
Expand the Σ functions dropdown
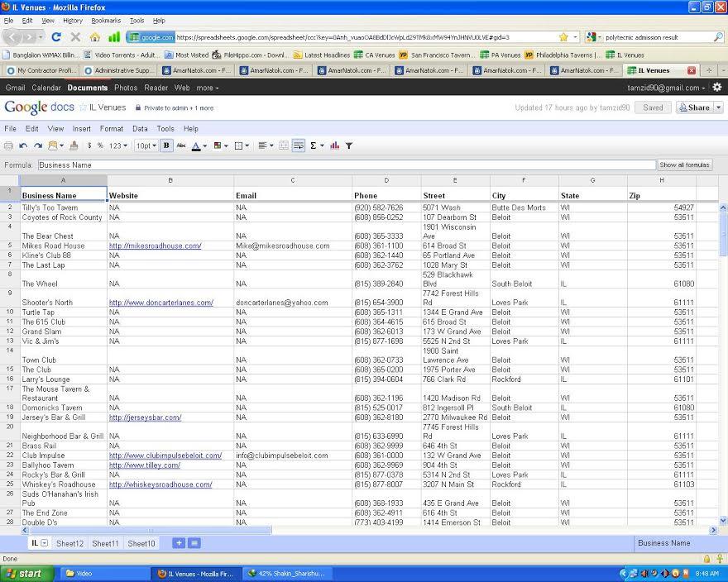pos(315,145)
